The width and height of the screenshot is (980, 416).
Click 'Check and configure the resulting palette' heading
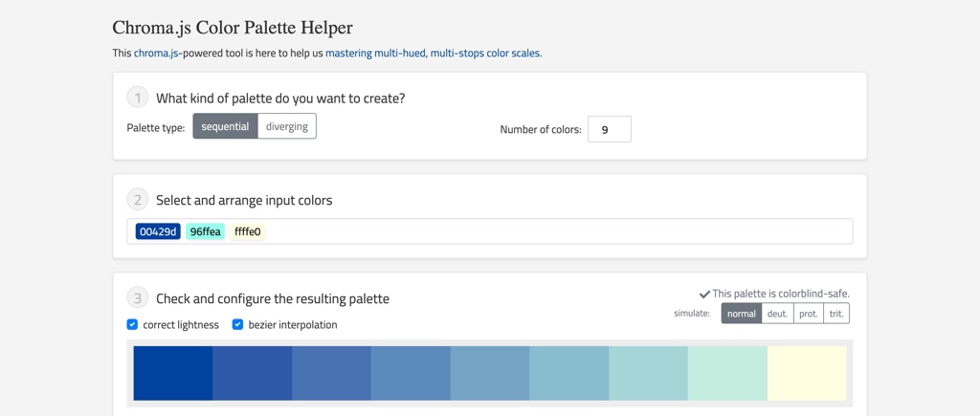(x=273, y=298)
